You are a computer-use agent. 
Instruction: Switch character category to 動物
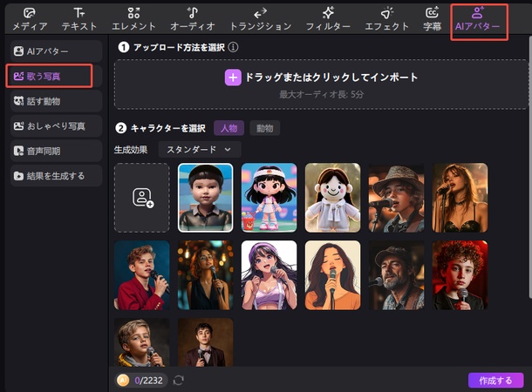(264, 128)
